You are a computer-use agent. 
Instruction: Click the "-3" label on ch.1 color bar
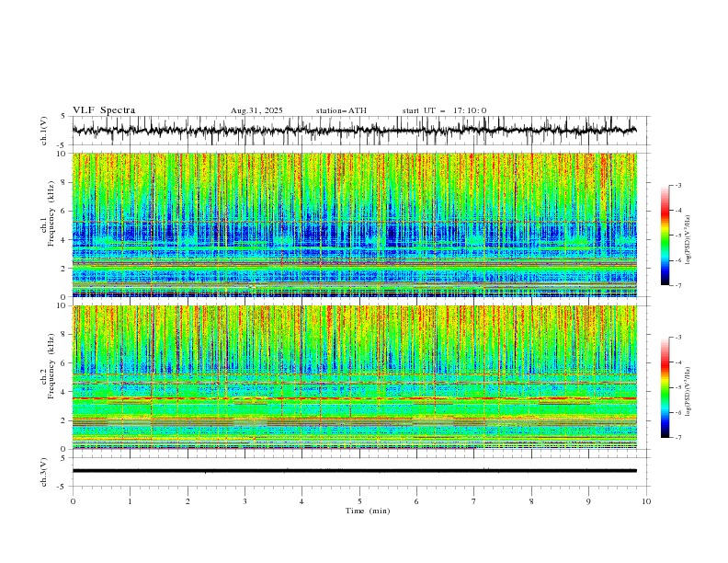pos(678,185)
